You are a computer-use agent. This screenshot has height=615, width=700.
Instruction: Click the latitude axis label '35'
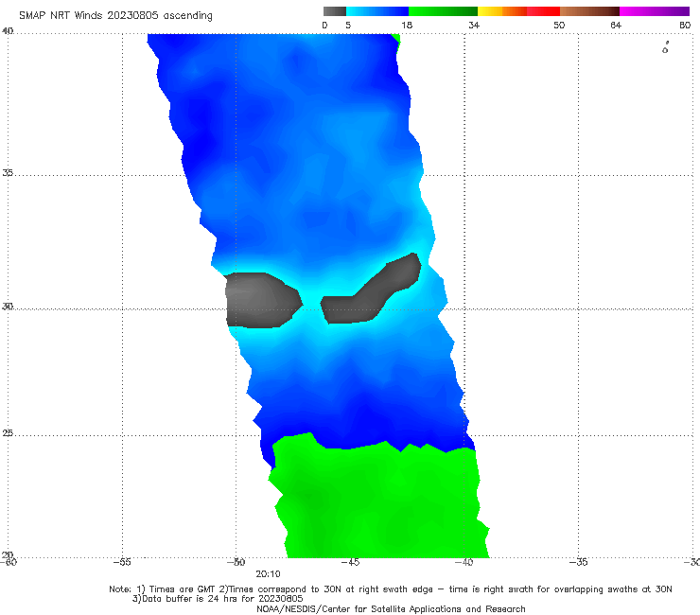[x=8, y=172]
